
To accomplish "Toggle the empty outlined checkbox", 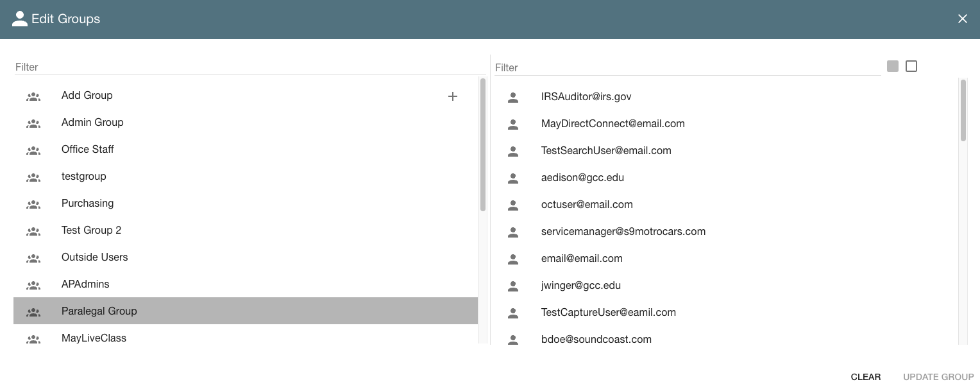I will [x=911, y=66].
